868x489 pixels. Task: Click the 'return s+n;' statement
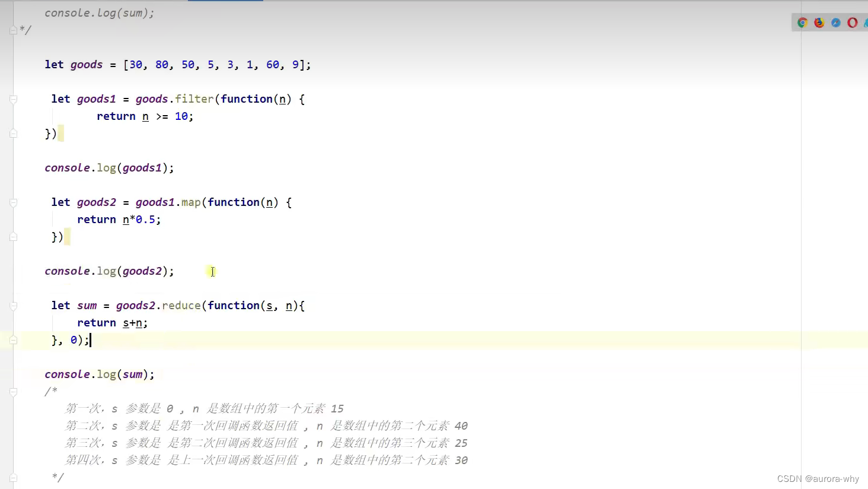point(113,323)
